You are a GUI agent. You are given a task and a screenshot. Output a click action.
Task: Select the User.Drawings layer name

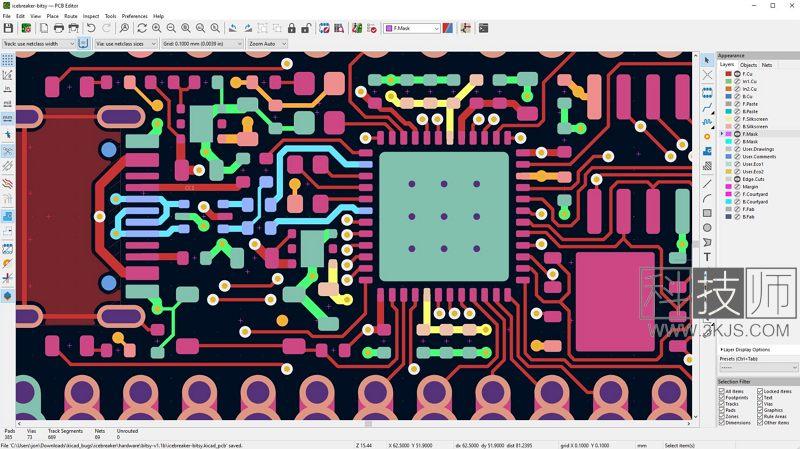click(758, 149)
